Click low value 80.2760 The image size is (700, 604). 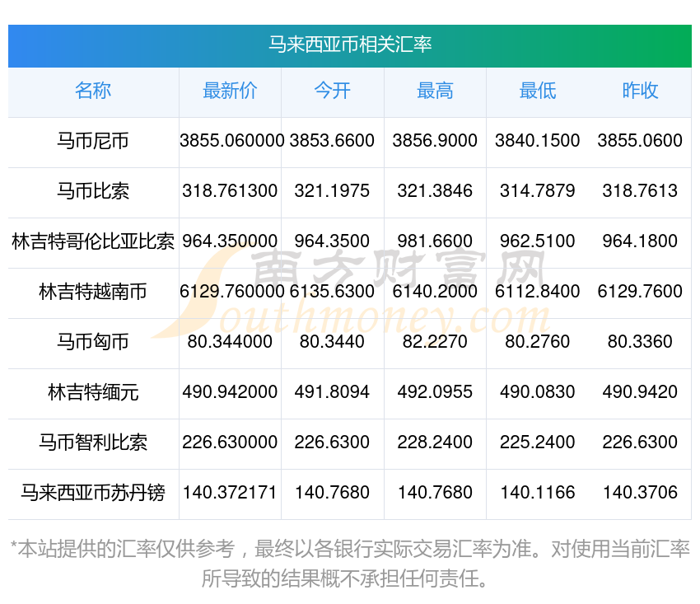point(538,342)
